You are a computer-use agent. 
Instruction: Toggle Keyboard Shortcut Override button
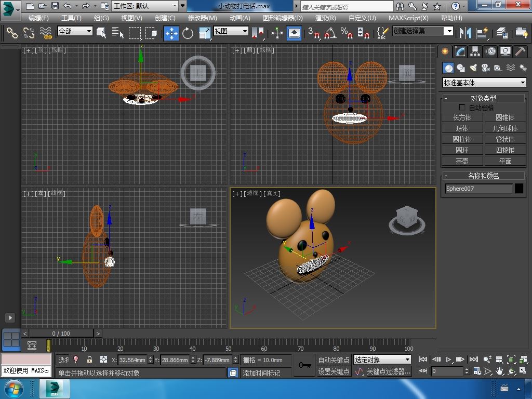click(294, 33)
